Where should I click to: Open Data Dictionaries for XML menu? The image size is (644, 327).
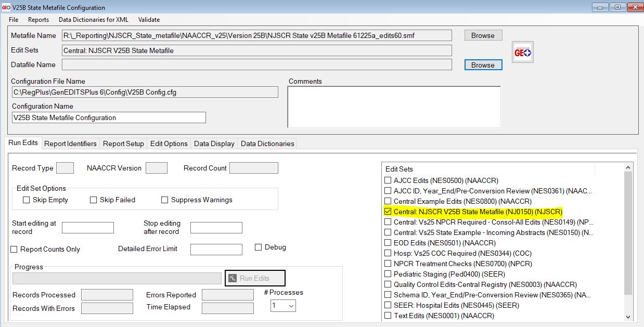coord(94,20)
